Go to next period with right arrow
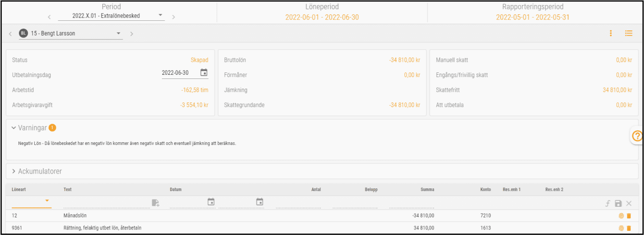Image resolution: width=644 pixels, height=235 pixels. tap(173, 17)
